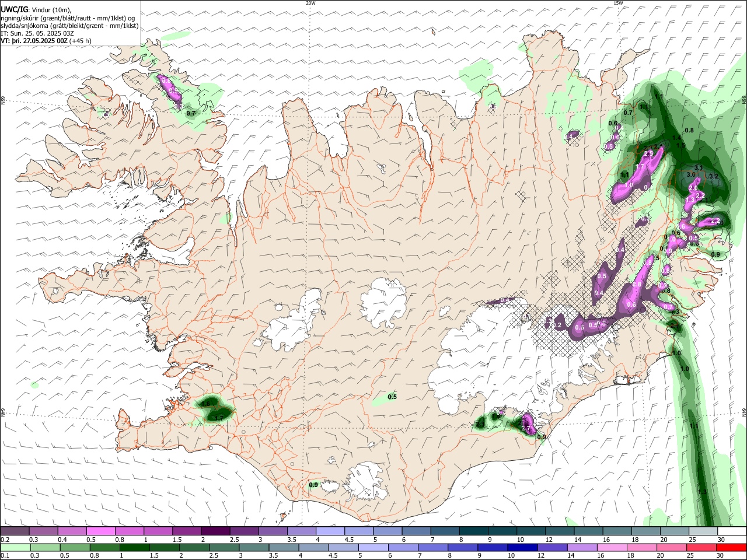Click the "15W" longitude label
This screenshot has height=560, width=747.
click(618, 3)
